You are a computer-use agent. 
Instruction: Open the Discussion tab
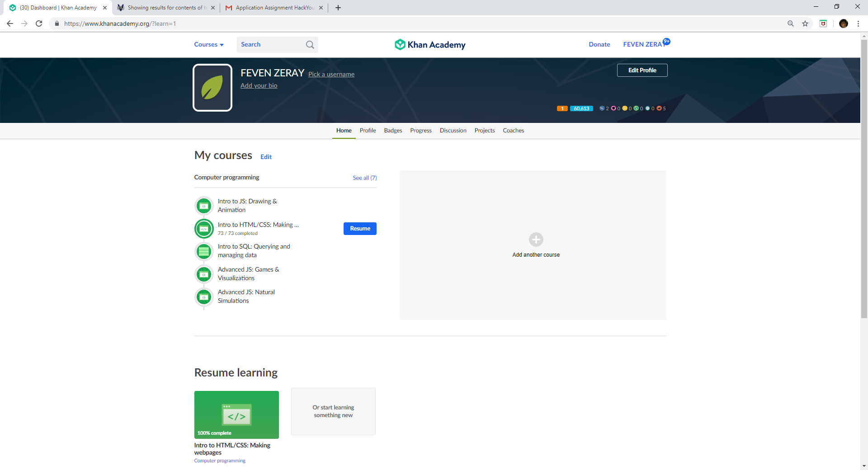coord(453,130)
